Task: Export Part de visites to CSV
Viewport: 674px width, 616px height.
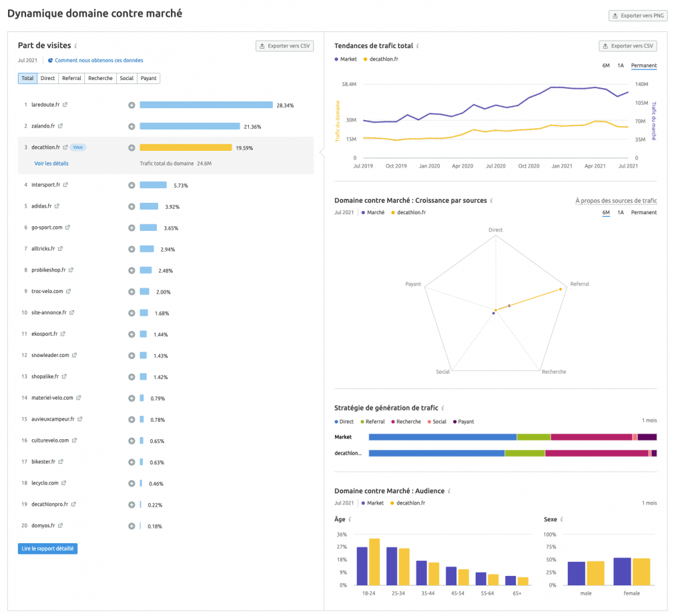Action: coord(284,46)
